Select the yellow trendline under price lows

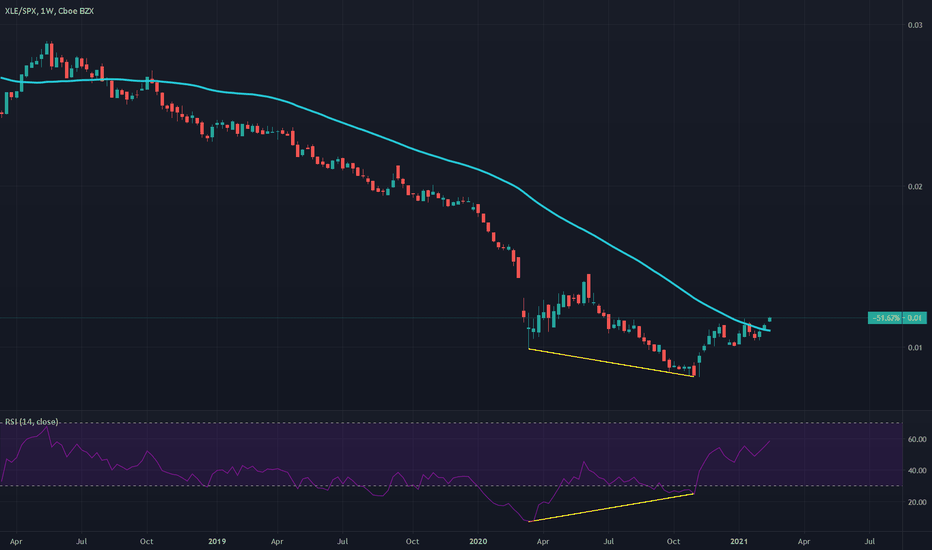pos(611,363)
